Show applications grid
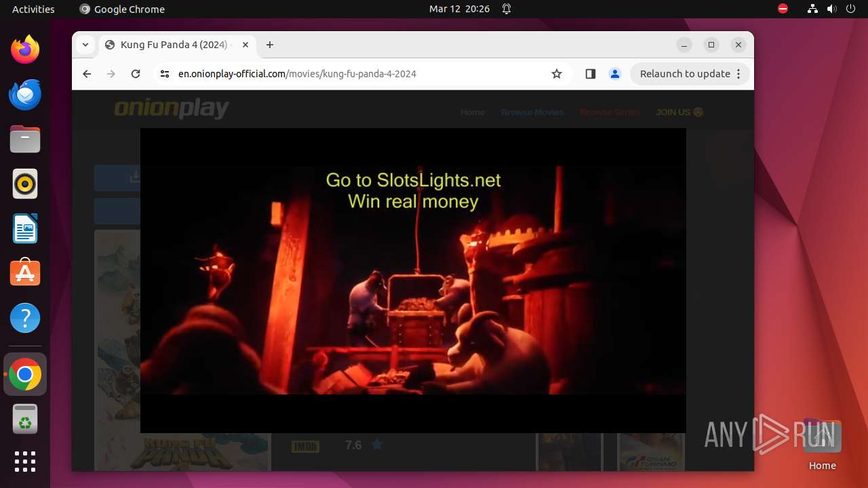 click(25, 462)
